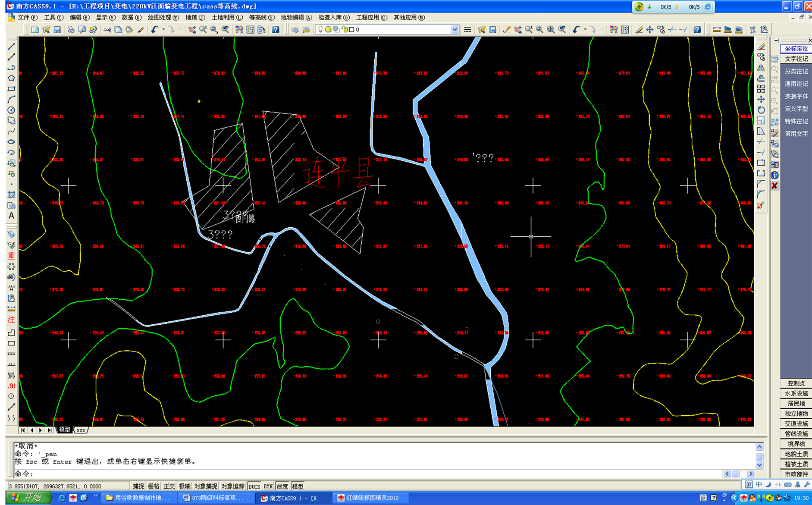The image size is (812, 505).
Task: Open the 等高线(S) menu
Action: [261, 17]
